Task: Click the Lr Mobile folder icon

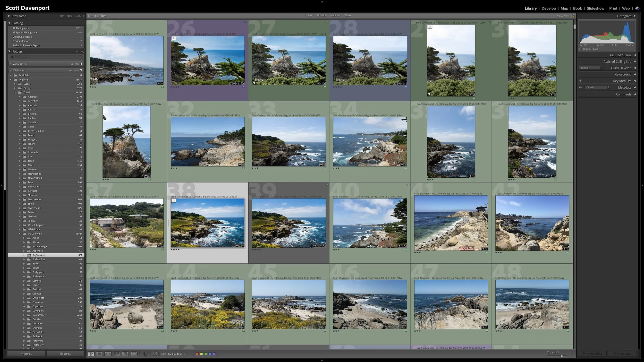Action: pyautogui.click(x=15, y=75)
